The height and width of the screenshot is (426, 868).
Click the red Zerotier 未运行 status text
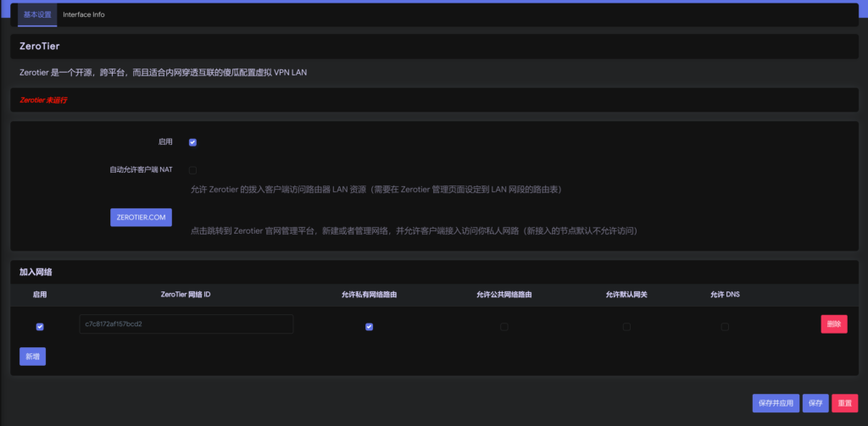[x=44, y=101]
